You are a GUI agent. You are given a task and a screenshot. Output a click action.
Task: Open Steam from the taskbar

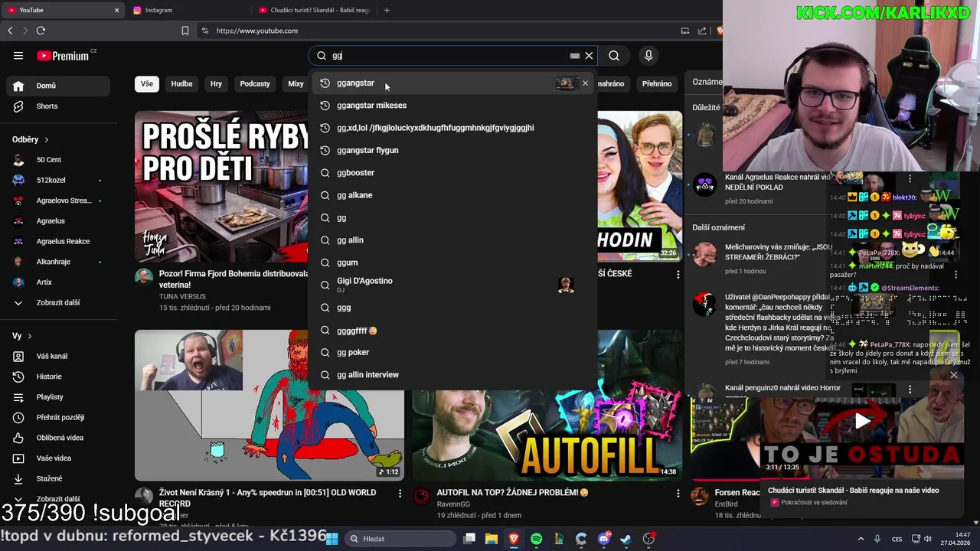click(626, 539)
